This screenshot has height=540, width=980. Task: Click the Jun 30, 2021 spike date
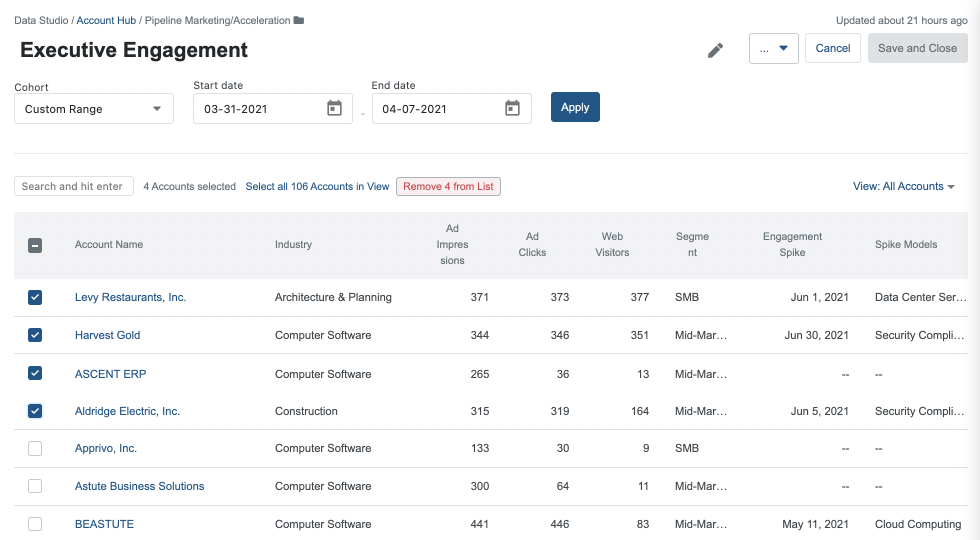(816, 335)
